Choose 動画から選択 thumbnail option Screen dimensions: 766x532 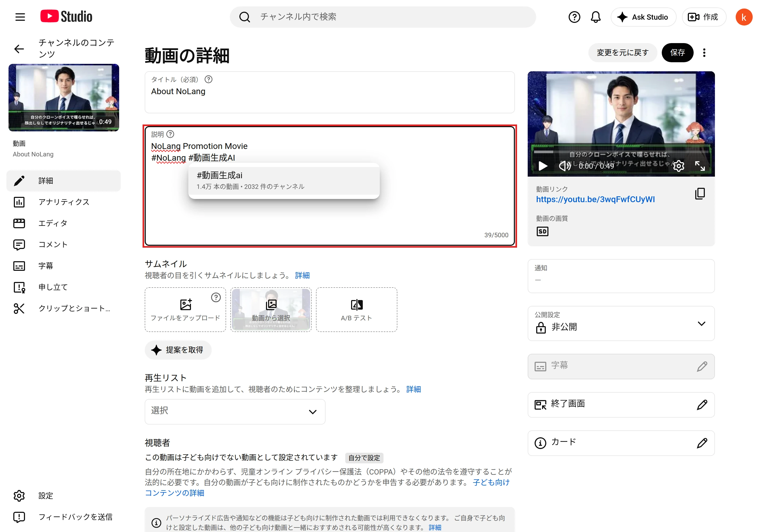[x=271, y=310]
